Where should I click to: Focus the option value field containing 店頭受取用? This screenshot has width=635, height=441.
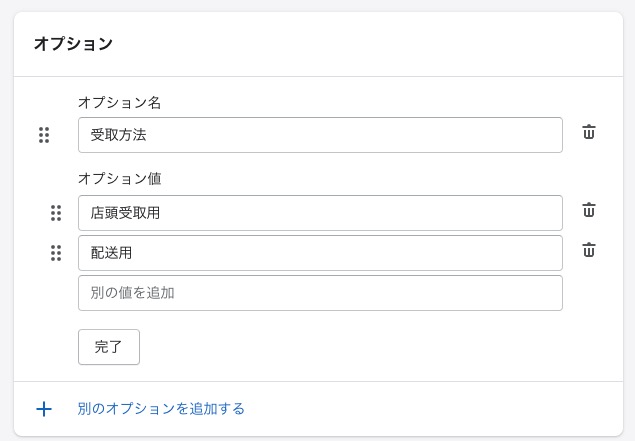pos(320,213)
